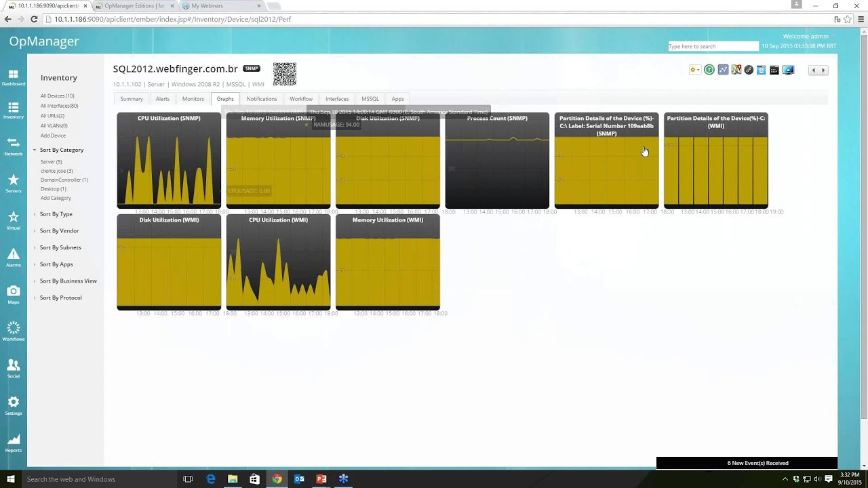Image resolution: width=868 pixels, height=488 pixels.
Task: Open the Interfaces tab
Action: 337,99
